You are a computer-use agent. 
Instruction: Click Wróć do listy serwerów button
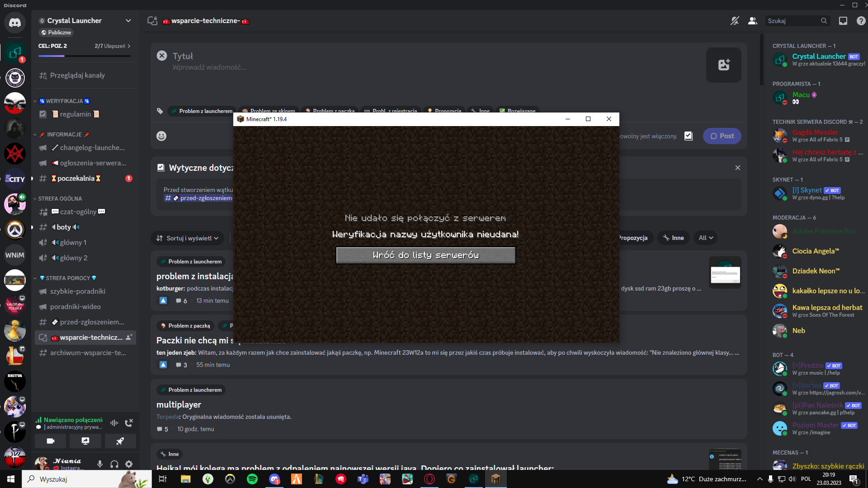click(425, 255)
